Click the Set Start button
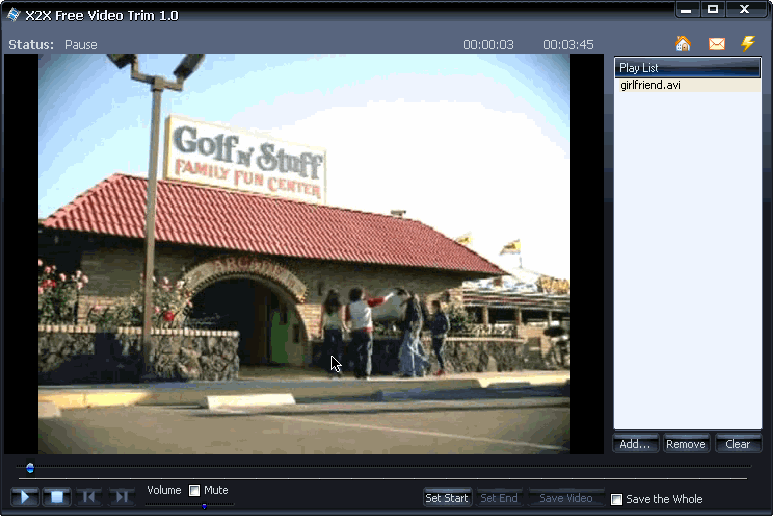This screenshot has height=516, width=773. [x=447, y=498]
